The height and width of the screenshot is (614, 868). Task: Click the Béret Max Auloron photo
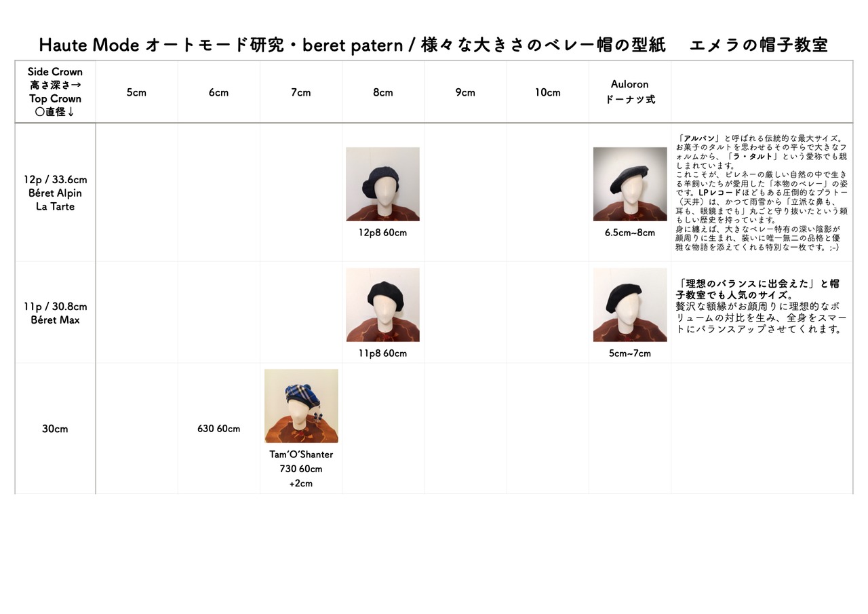pyautogui.click(x=630, y=305)
